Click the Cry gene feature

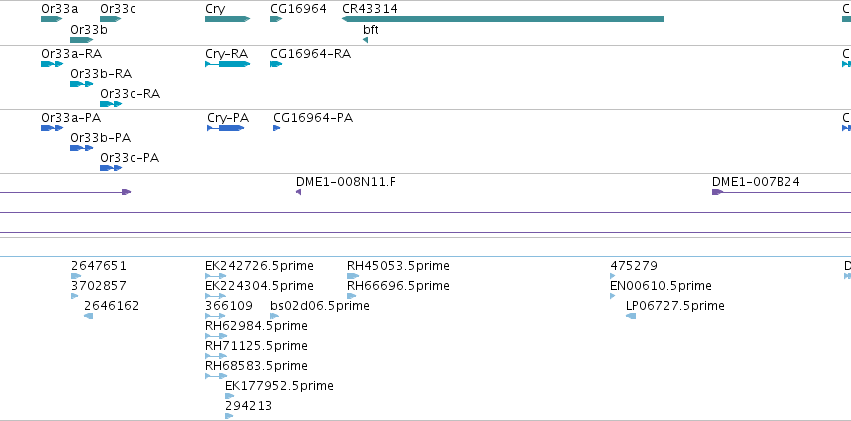[x=227, y=19]
